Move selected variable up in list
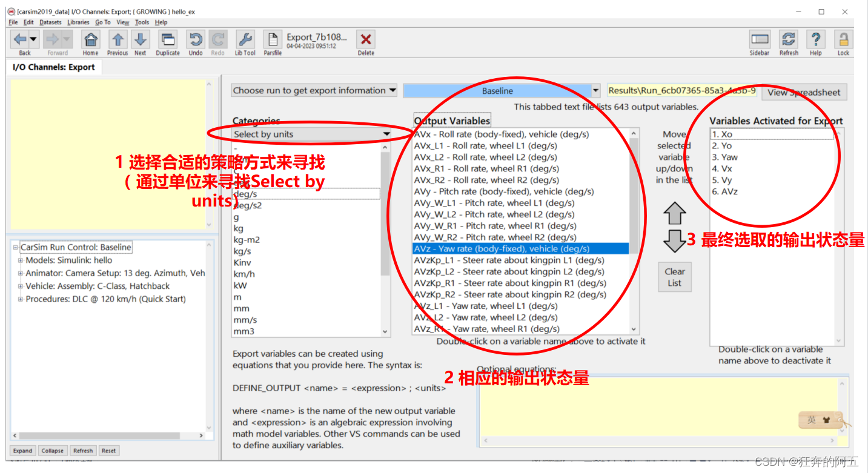Viewport: 868px width, 473px height. [x=674, y=213]
